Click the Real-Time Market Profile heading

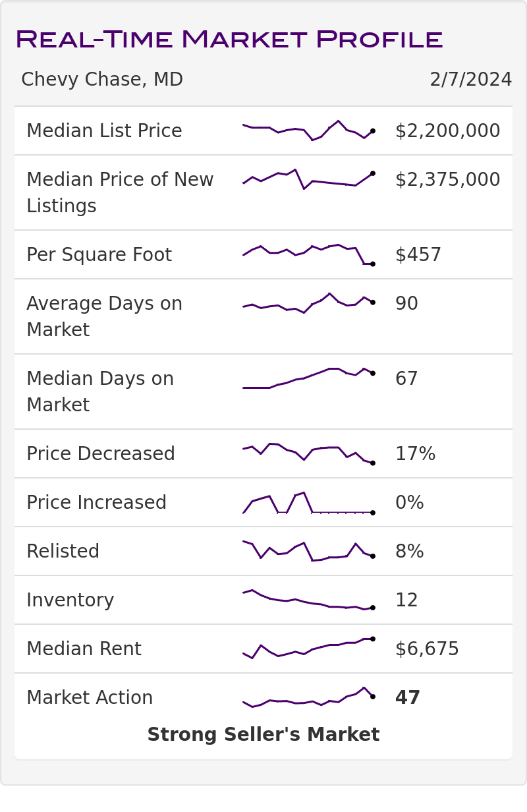(x=229, y=40)
